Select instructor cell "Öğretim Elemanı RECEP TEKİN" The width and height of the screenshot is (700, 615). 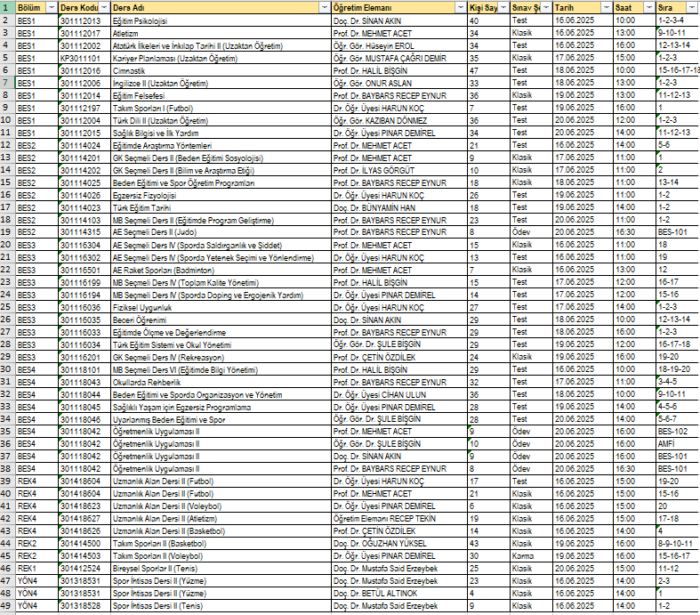click(399, 519)
